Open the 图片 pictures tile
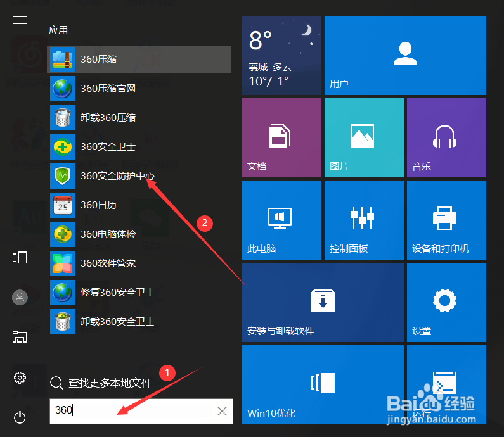Viewport: 504px width, 437px height. pos(364,137)
